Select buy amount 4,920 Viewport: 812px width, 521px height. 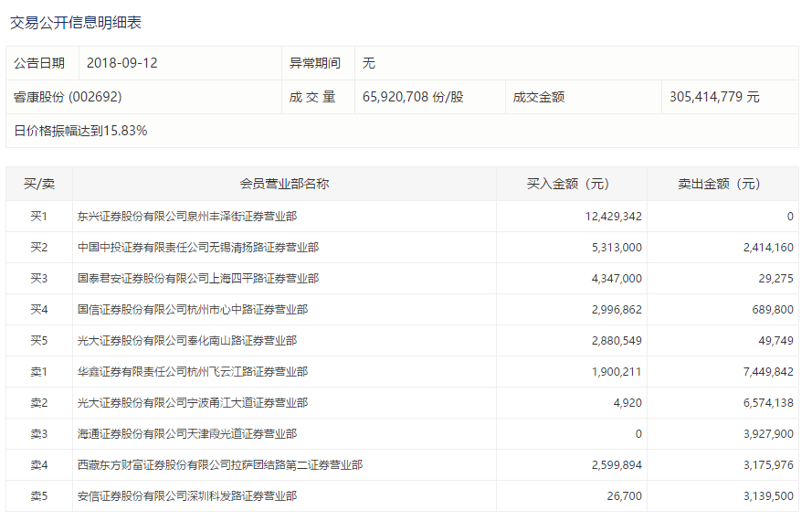[x=627, y=403]
